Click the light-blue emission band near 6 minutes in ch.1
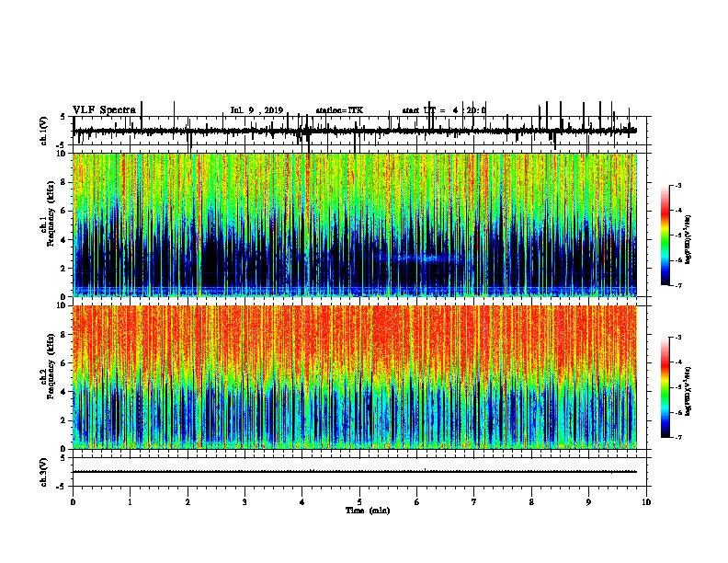Screen dimensions: 728x563 tap(425, 258)
